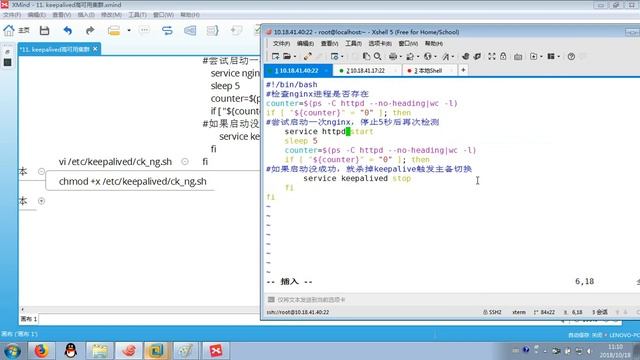This screenshot has width=640, height=360.
Task: Select the vi /etc/keepalived/ck_ng.sh topic
Action: [x=115, y=162]
